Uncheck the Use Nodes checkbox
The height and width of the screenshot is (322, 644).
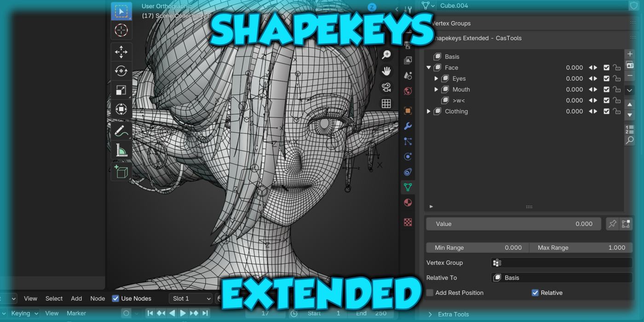(x=116, y=299)
